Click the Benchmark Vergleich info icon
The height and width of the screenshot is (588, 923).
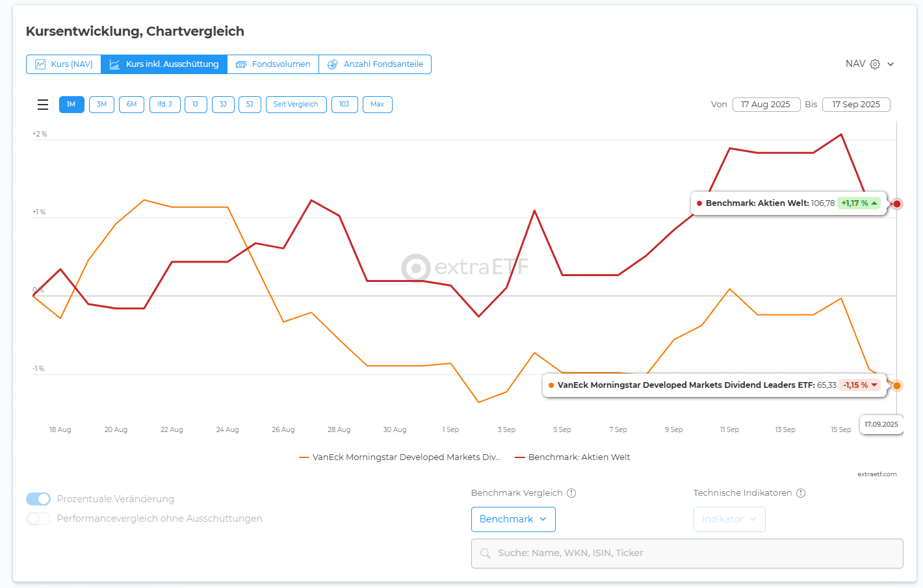coord(571,493)
